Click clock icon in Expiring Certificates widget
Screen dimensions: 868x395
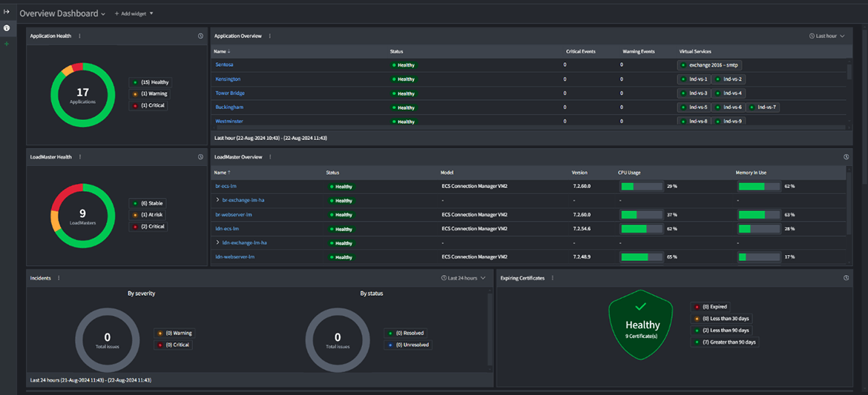846,278
